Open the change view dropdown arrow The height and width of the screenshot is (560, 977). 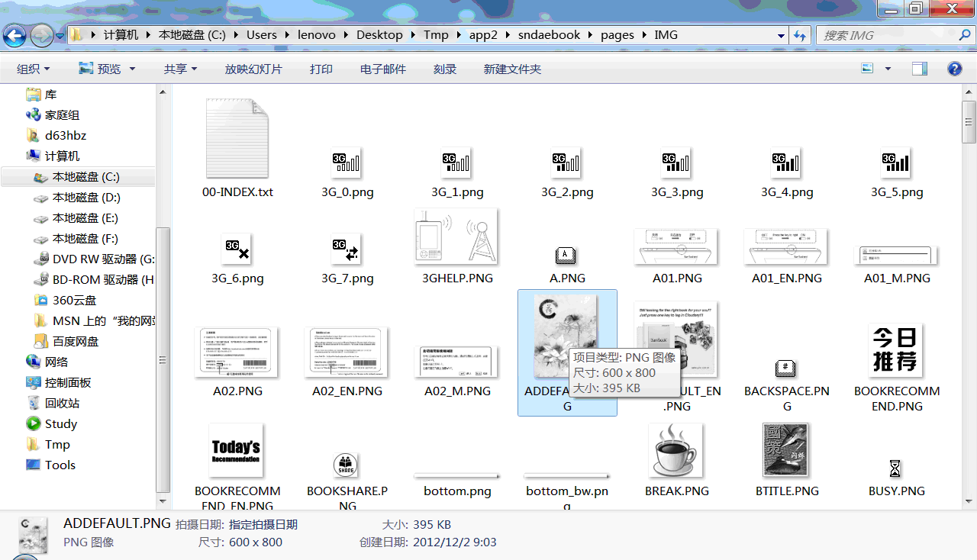[888, 69]
